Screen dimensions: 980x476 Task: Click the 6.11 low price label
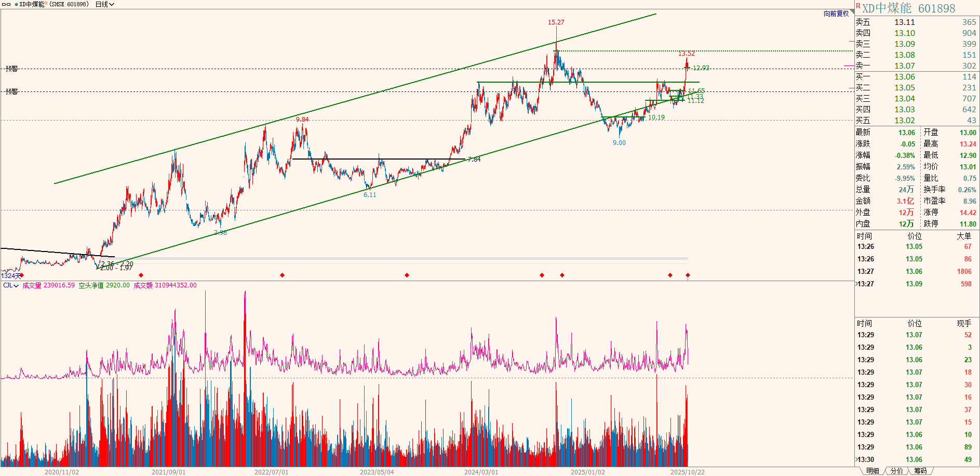370,195
